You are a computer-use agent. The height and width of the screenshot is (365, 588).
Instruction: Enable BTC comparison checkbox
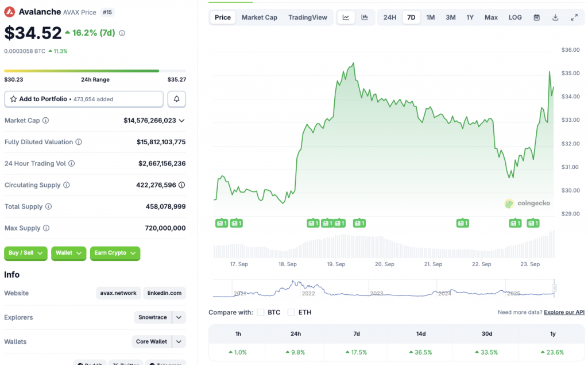click(261, 313)
